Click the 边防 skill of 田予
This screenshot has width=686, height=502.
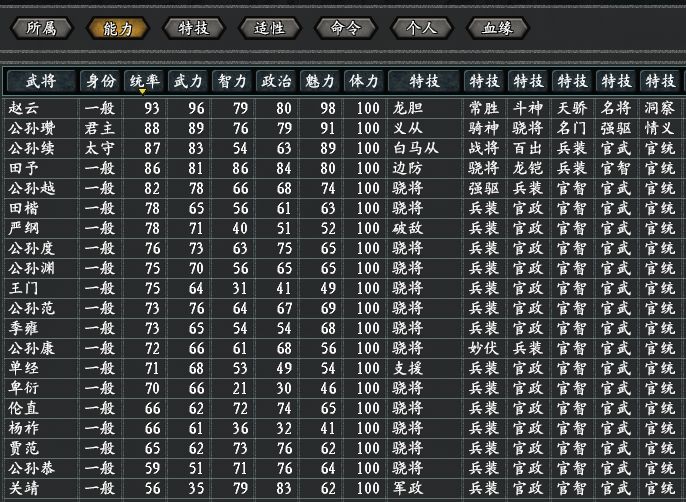pos(408,169)
